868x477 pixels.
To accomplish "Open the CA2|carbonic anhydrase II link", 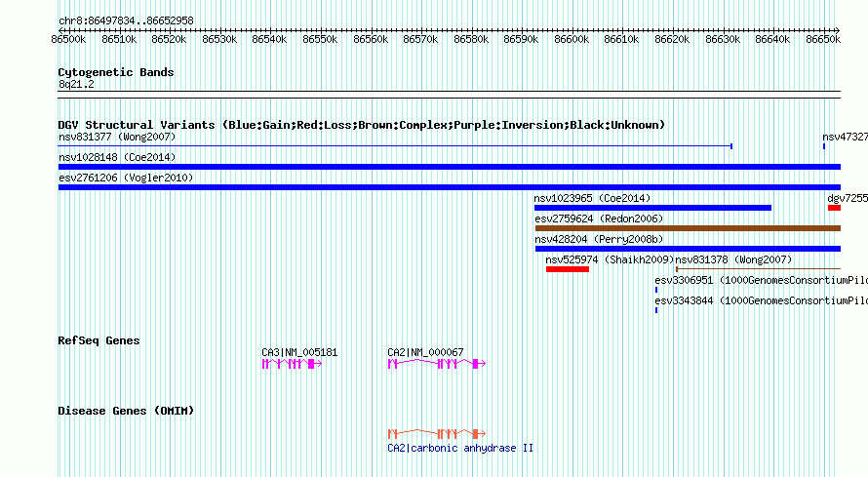I will pos(460,448).
